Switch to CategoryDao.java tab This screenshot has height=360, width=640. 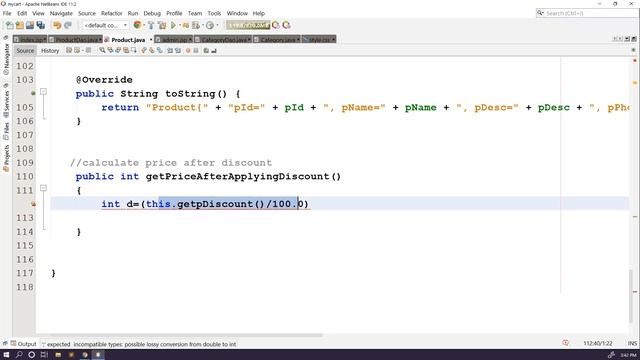pyautogui.click(x=223, y=40)
